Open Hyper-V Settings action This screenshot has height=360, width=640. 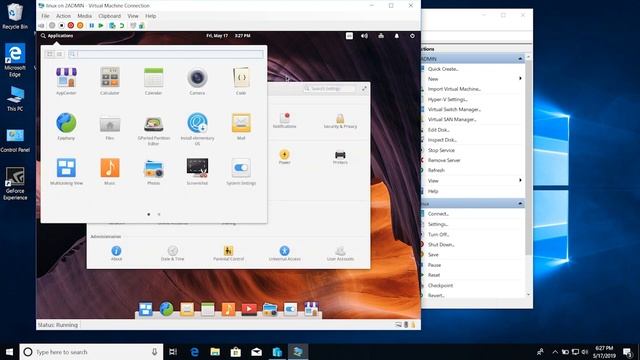[447, 99]
